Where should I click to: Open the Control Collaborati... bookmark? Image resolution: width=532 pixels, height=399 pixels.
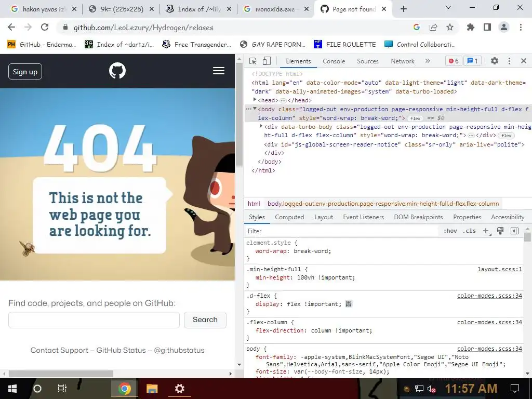(x=420, y=45)
